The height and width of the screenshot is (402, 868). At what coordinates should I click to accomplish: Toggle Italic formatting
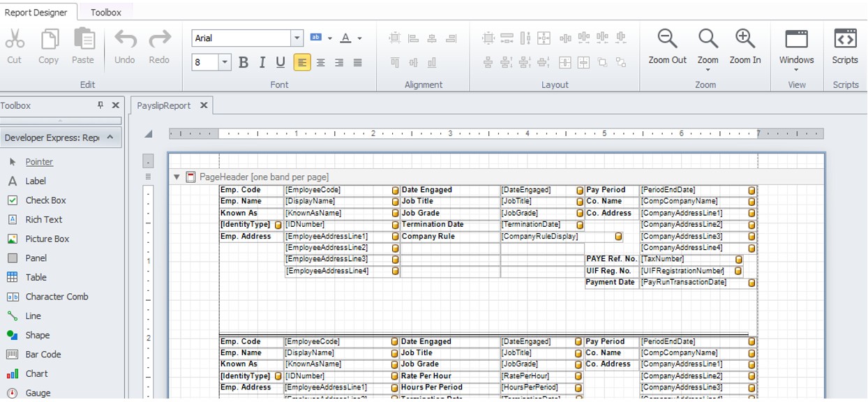[262, 63]
